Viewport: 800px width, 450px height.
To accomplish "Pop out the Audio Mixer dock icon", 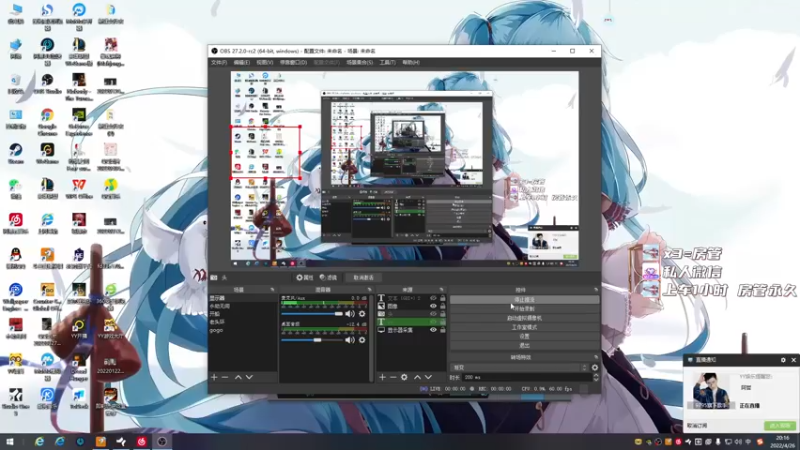I will (369, 290).
